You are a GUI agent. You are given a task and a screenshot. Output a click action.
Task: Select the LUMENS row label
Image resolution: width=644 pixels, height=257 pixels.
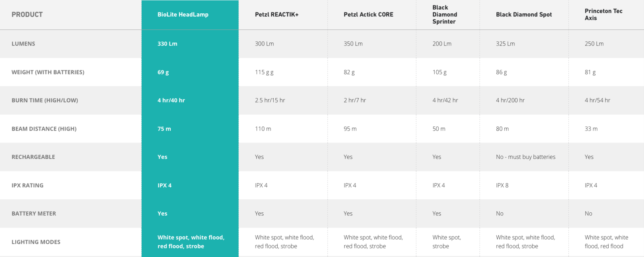(23, 44)
